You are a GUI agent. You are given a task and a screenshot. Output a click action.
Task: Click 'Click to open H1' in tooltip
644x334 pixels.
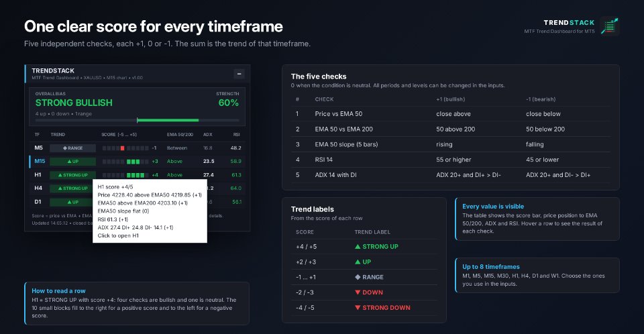(x=118, y=235)
